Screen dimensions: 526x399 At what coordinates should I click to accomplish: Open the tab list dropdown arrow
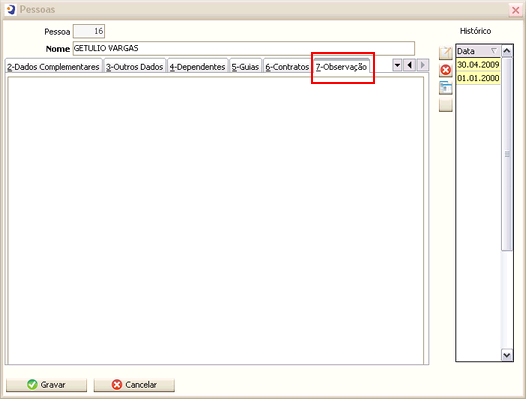click(x=398, y=65)
